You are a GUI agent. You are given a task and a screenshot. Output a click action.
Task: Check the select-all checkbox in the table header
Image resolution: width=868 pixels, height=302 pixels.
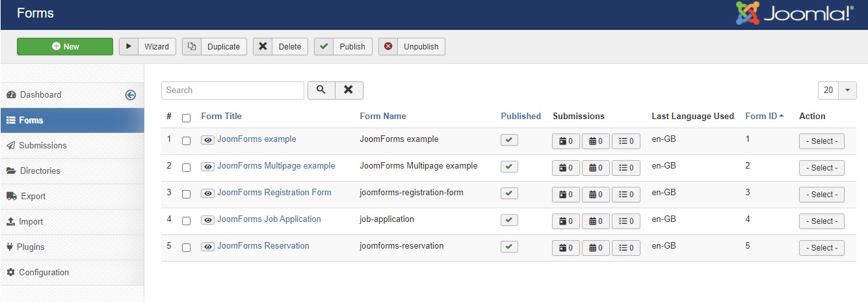(x=187, y=118)
